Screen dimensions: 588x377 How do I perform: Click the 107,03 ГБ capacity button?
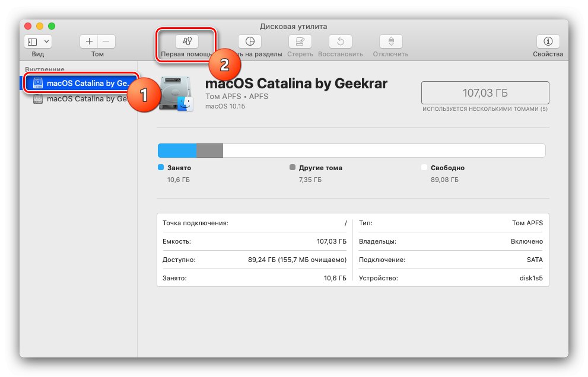pos(484,92)
